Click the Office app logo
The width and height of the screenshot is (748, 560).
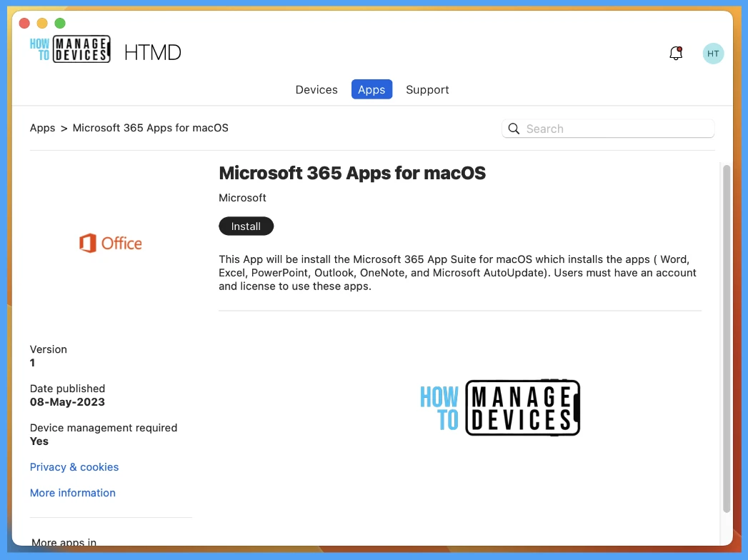coord(110,244)
